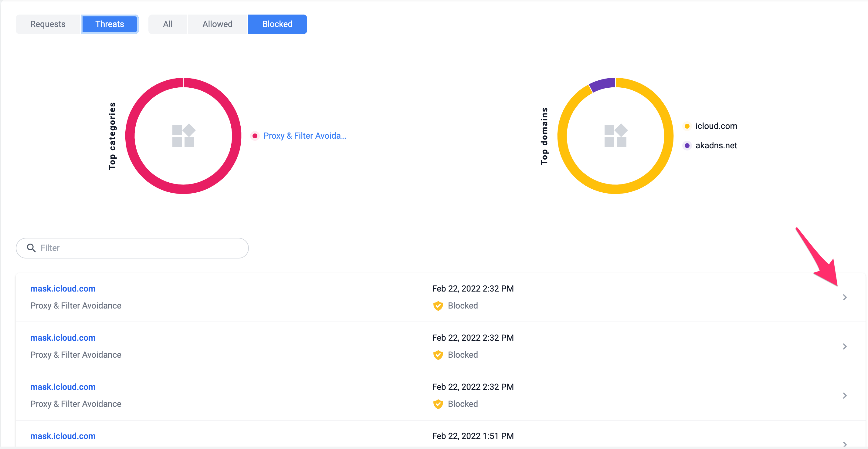Select the Allowed filter tab
868x449 pixels.
217,24
